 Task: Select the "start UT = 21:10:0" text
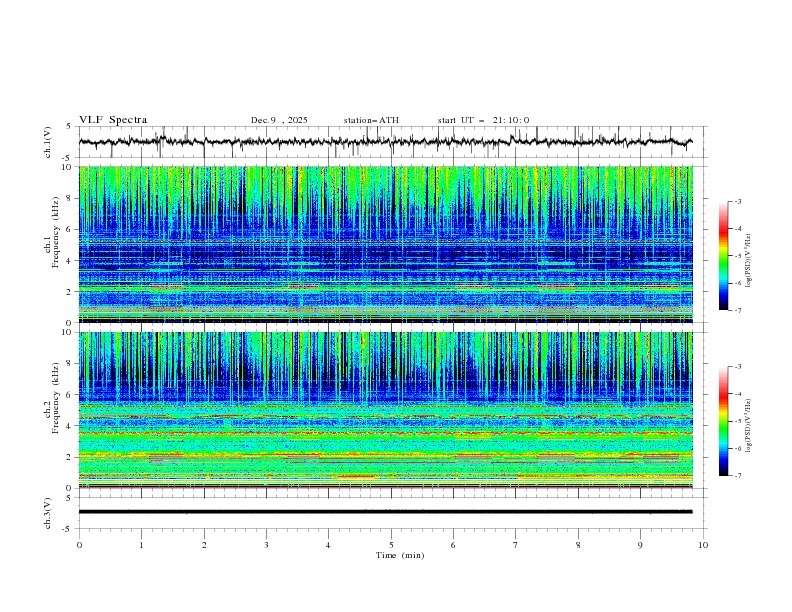(483, 120)
